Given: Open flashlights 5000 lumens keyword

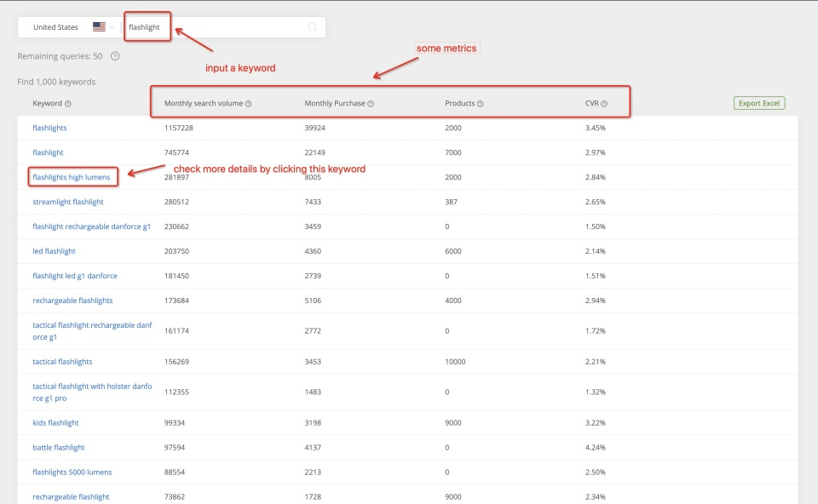Looking at the screenshot, I should click(72, 472).
